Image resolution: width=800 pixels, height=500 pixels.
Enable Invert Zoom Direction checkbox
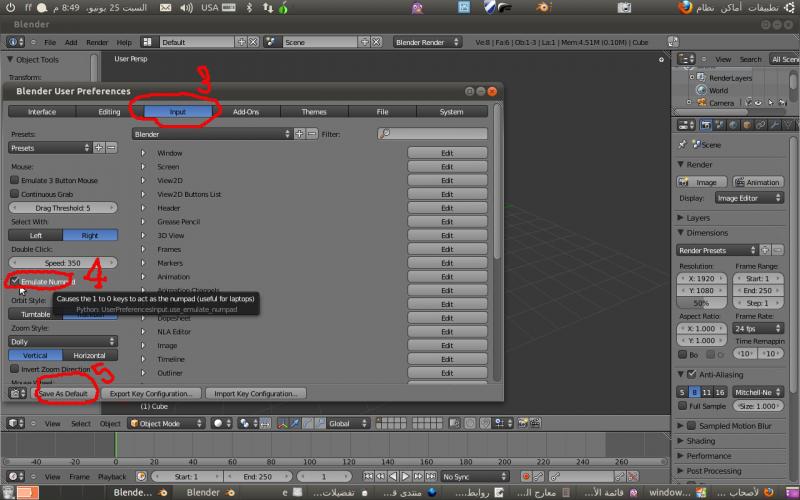click(14, 368)
